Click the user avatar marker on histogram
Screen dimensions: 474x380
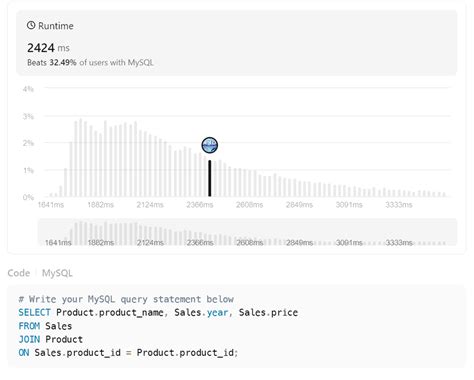tap(210, 145)
